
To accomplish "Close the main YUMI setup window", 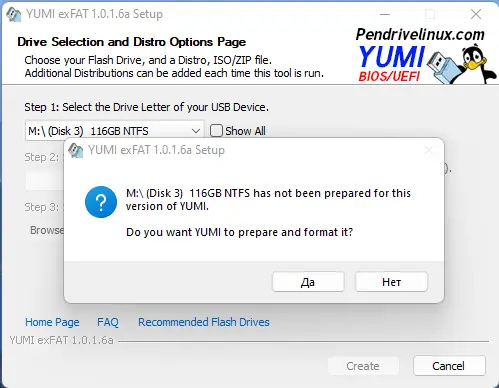I will (x=476, y=14).
